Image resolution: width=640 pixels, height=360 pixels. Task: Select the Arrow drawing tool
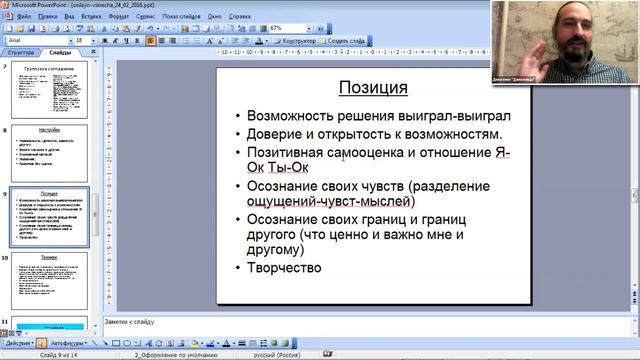click(x=105, y=343)
